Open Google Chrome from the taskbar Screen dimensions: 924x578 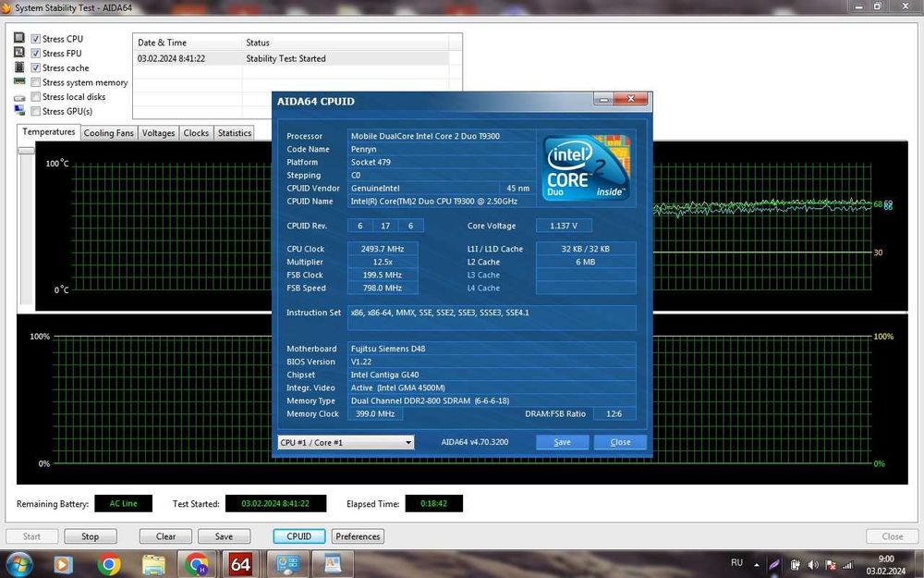(x=109, y=565)
